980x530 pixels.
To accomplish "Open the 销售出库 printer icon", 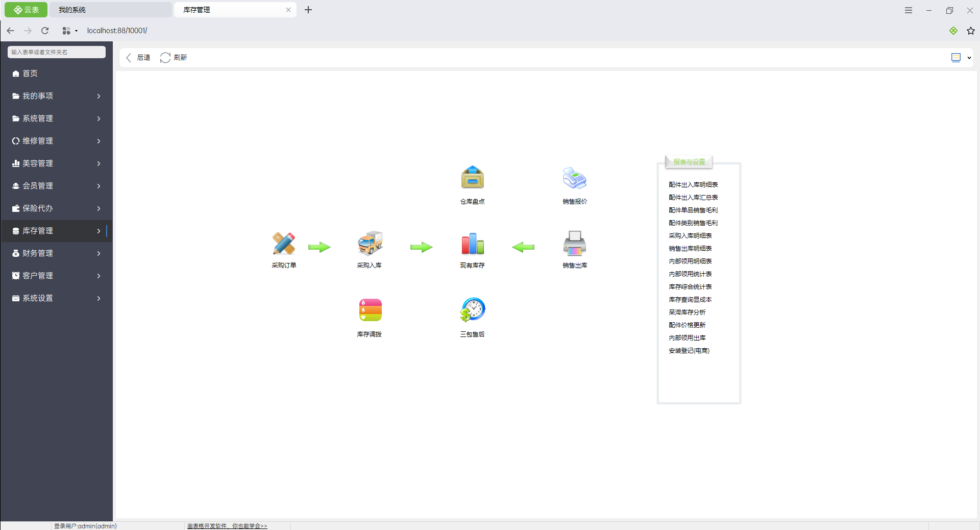I will [x=575, y=244].
